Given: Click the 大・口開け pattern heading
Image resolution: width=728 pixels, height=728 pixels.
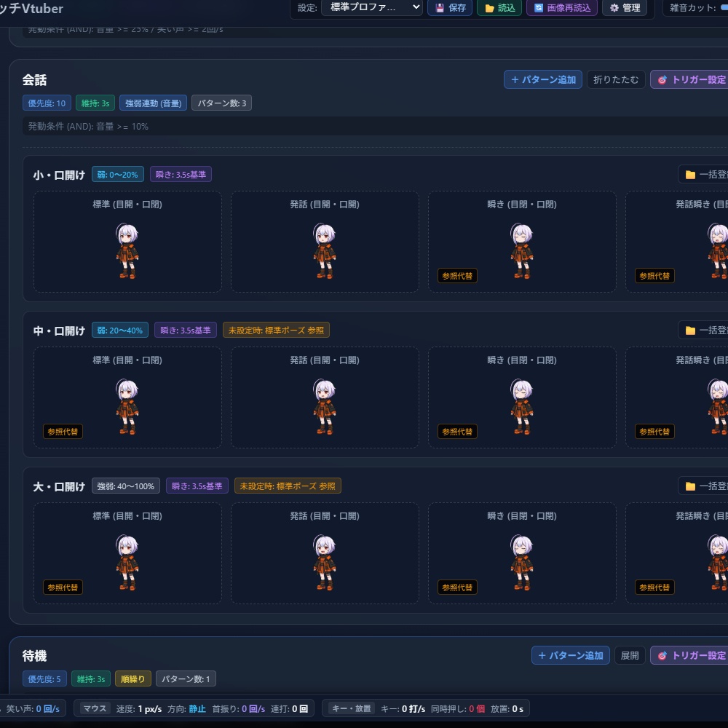Looking at the screenshot, I should pyautogui.click(x=59, y=486).
